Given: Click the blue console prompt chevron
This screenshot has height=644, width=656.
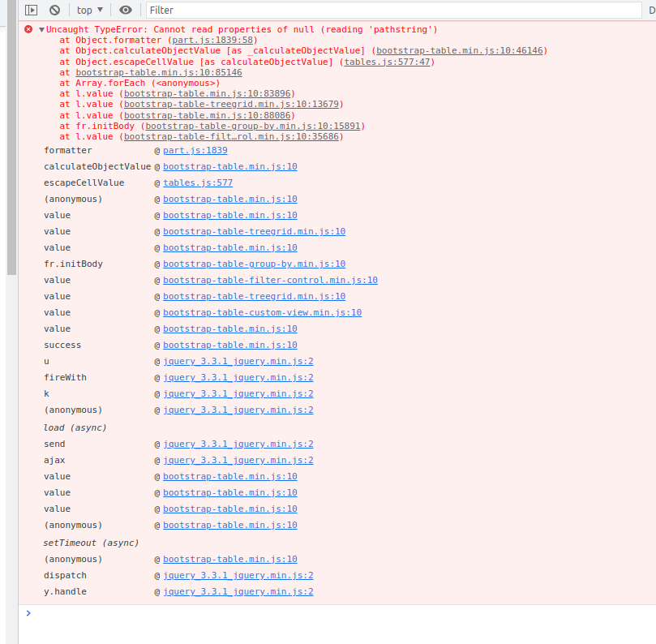Looking at the screenshot, I should point(28,613).
